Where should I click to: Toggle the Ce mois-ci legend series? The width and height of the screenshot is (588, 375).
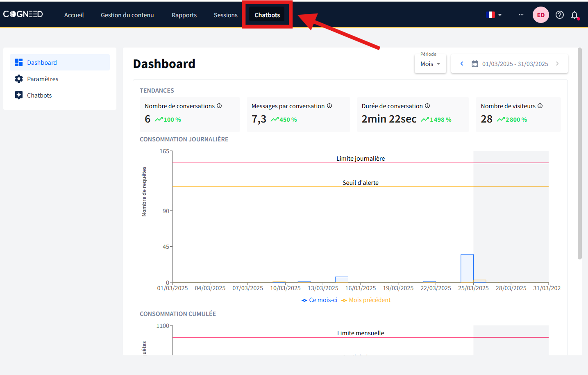(320, 300)
